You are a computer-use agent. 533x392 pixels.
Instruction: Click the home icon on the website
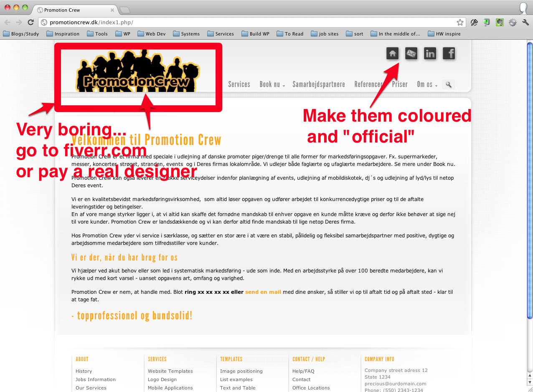coord(392,53)
